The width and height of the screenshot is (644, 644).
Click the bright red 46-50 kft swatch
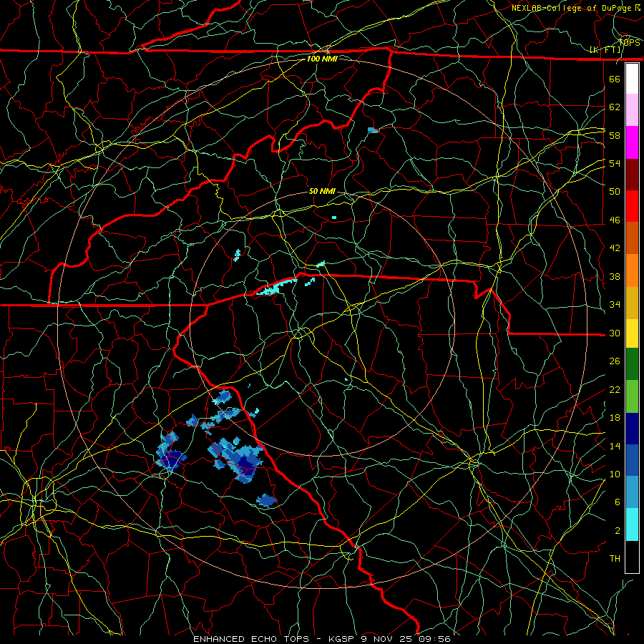(632, 206)
